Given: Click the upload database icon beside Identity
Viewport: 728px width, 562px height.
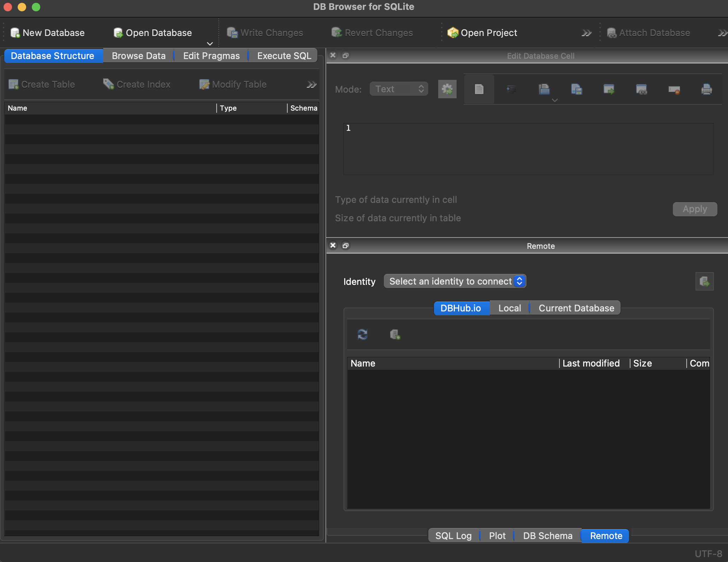Looking at the screenshot, I should point(704,281).
